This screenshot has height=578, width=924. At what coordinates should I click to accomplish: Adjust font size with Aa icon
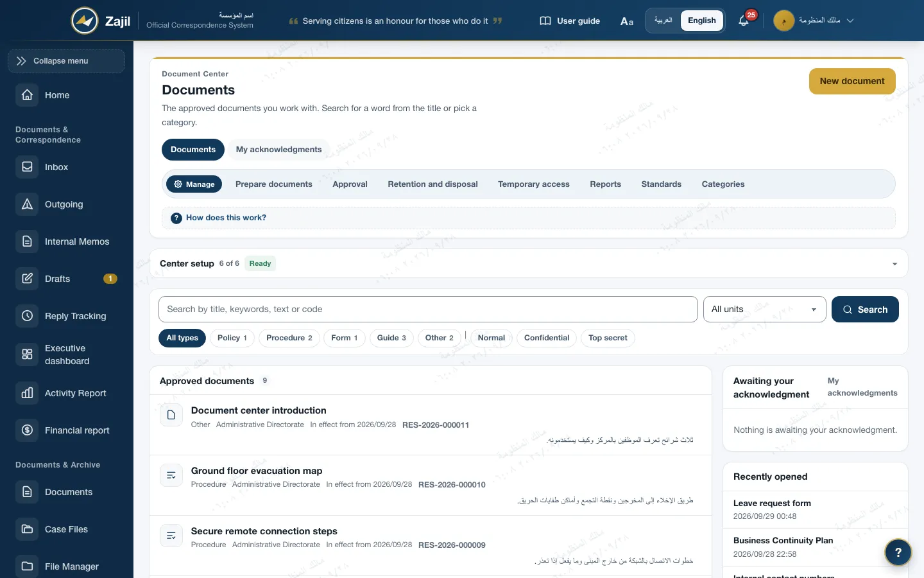[627, 21]
